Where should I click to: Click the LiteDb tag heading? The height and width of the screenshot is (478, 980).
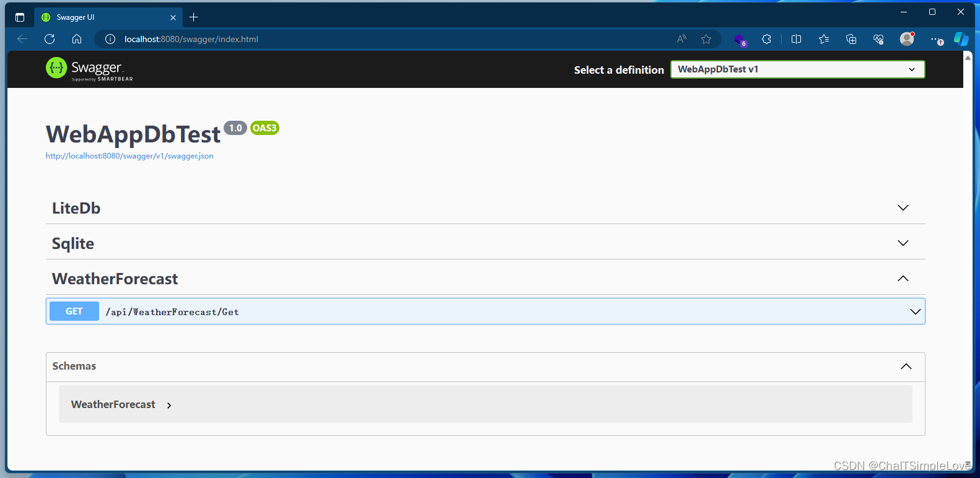point(76,208)
